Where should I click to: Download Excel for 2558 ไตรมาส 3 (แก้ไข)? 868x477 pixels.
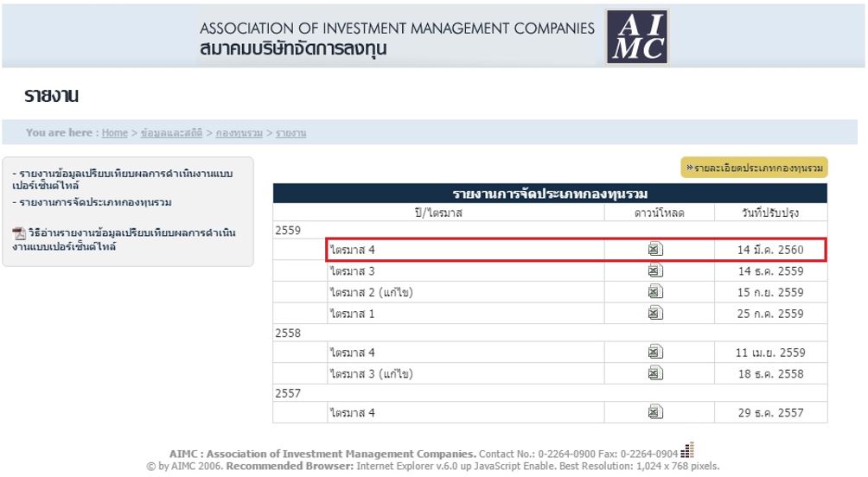pyautogui.click(x=655, y=373)
